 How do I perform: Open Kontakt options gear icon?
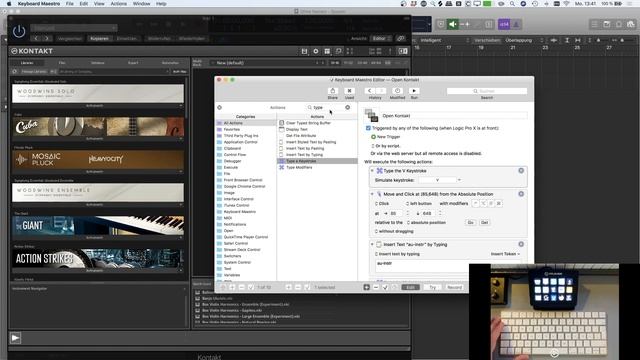[316, 51]
